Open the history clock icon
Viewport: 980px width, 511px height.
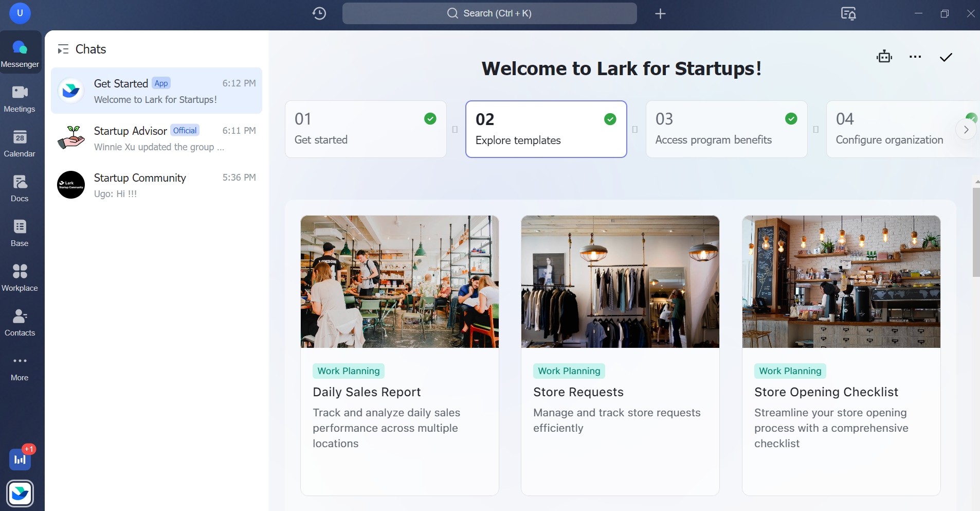(319, 13)
